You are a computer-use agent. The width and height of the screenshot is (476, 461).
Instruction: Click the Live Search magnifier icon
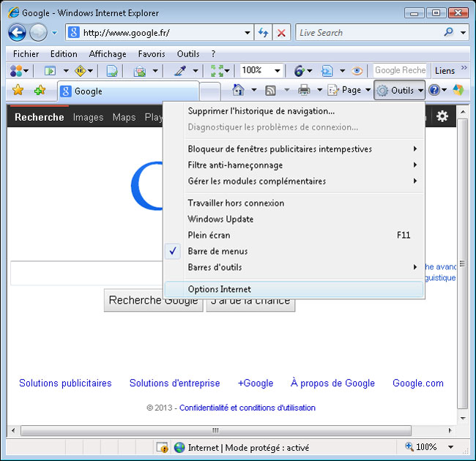(448, 32)
